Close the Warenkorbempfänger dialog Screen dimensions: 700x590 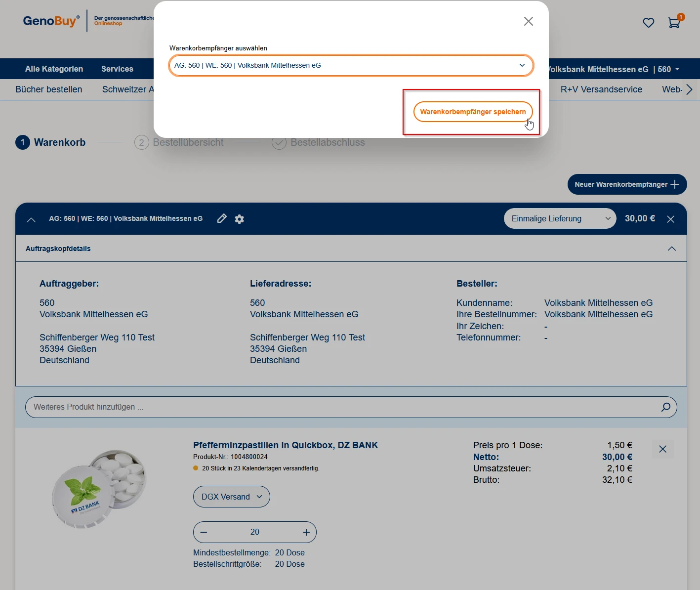tap(528, 21)
